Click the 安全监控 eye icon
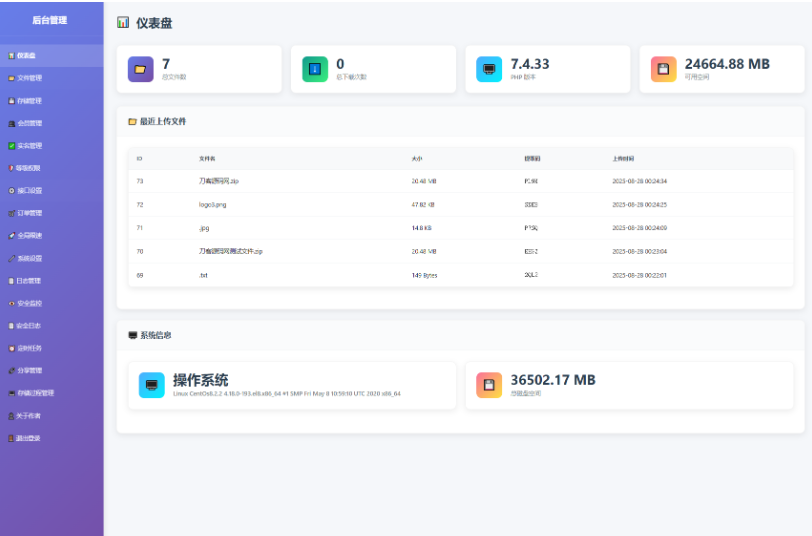 point(11,303)
